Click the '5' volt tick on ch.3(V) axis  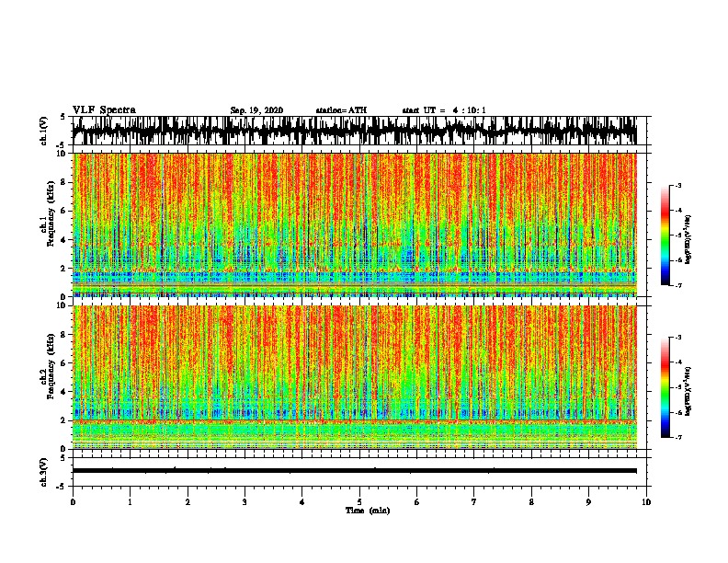click(x=63, y=458)
